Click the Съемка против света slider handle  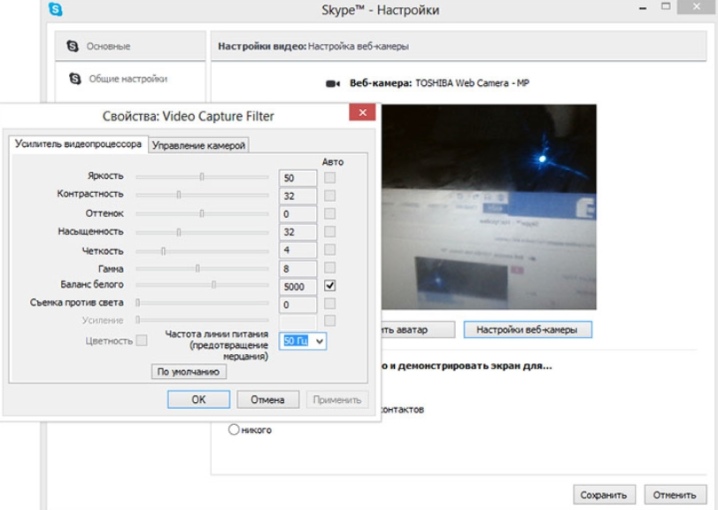138,303
